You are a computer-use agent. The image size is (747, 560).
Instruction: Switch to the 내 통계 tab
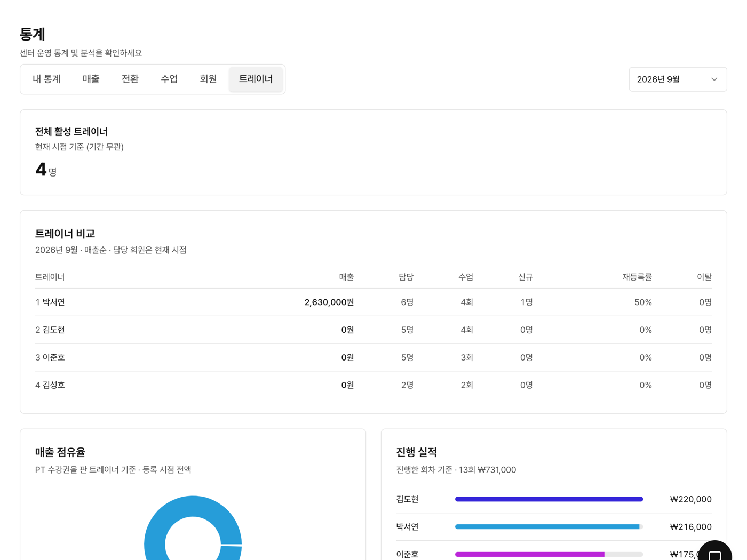(46, 79)
